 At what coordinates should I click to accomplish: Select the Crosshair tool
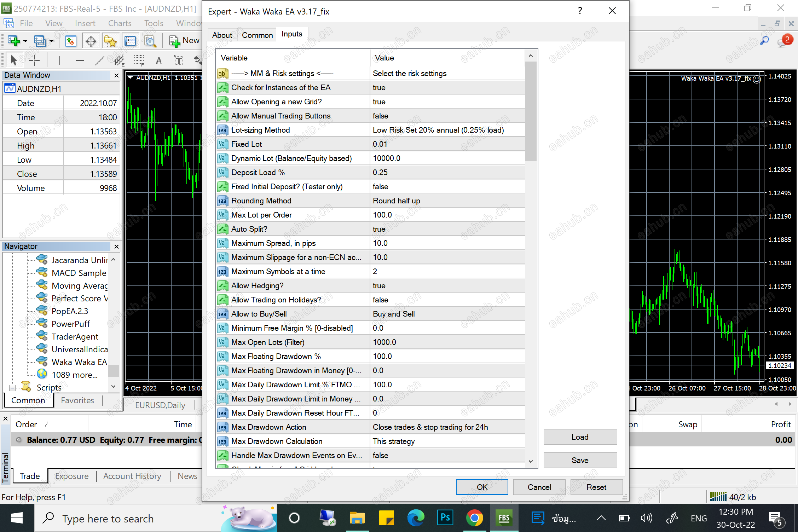[34, 59]
